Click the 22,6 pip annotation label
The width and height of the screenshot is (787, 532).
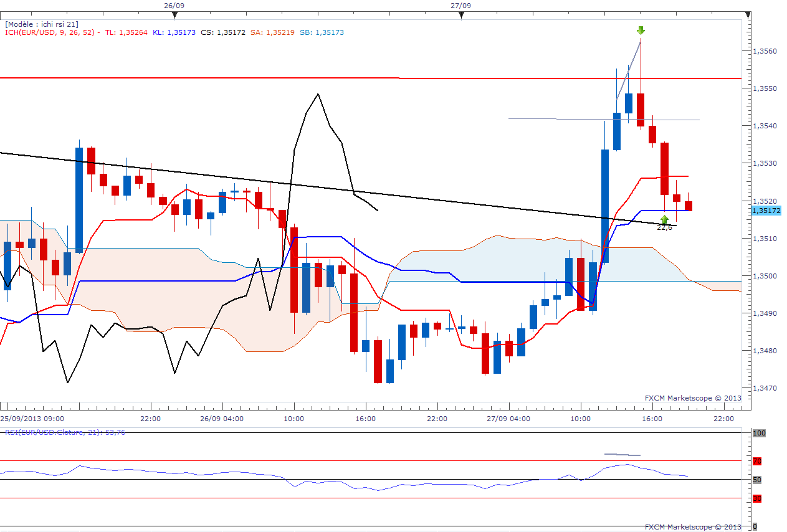(x=664, y=227)
